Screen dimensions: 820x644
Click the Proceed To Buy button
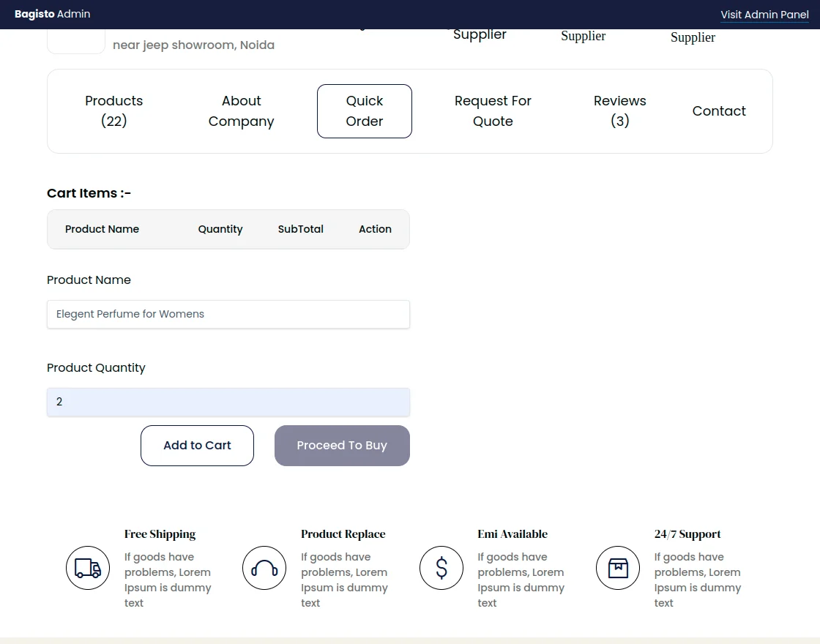[342, 446]
